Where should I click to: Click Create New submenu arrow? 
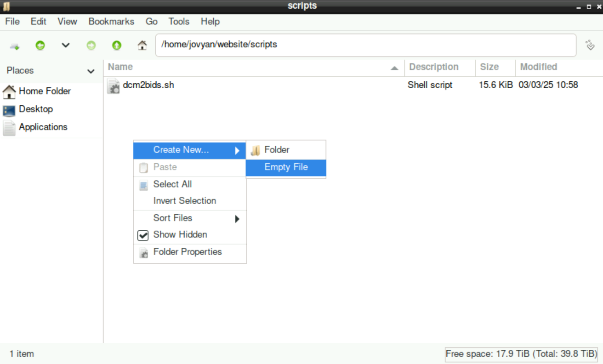(x=237, y=150)
